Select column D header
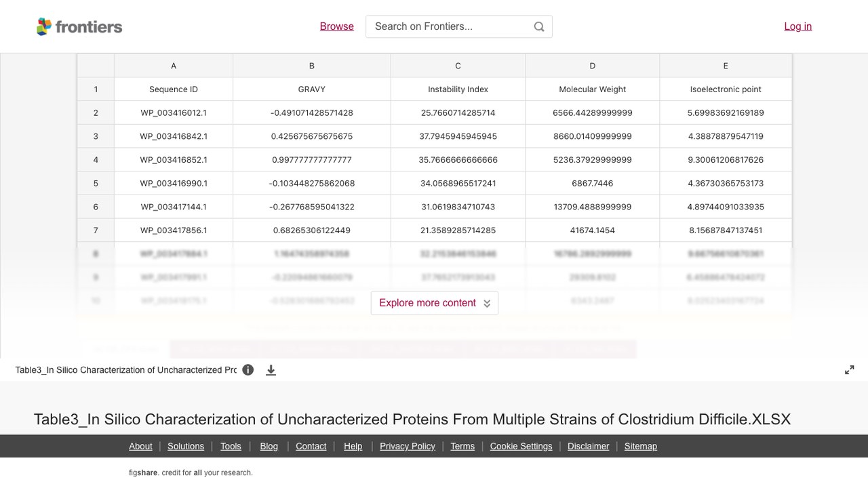868x488 pixels. 593,66
